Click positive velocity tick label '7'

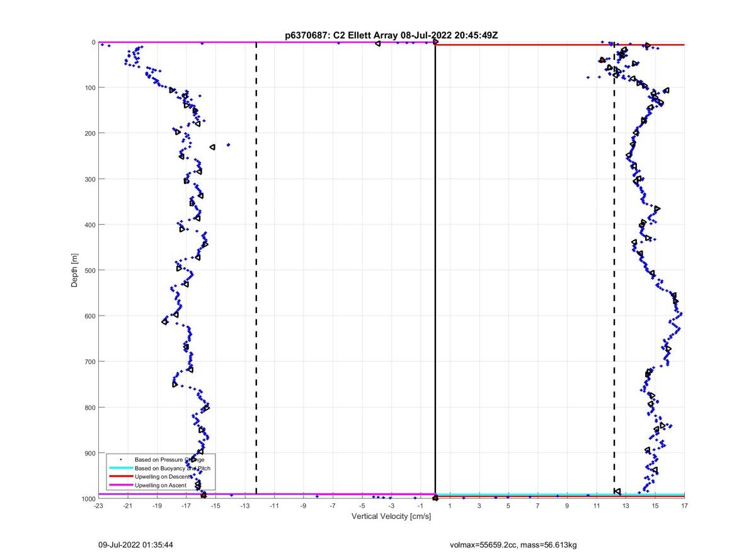pos(538,505)
